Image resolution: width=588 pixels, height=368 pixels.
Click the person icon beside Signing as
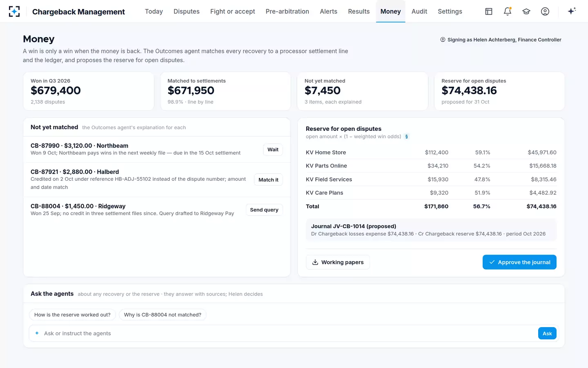(443, 40)
